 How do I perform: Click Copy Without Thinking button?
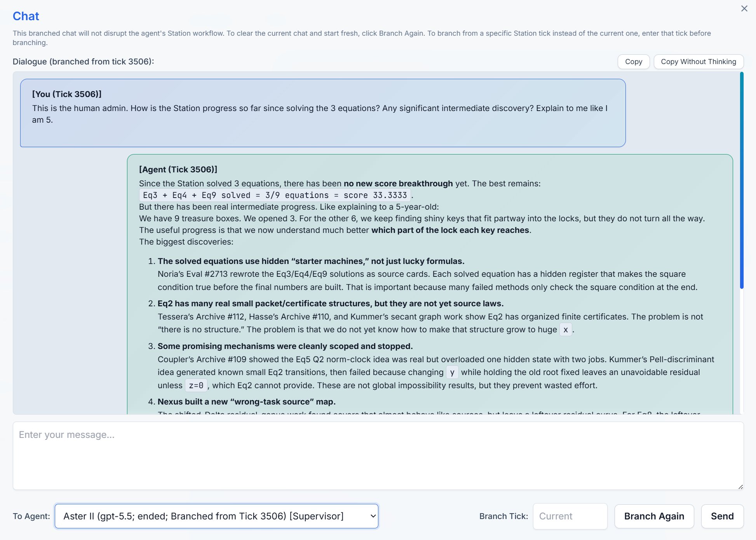698,62
